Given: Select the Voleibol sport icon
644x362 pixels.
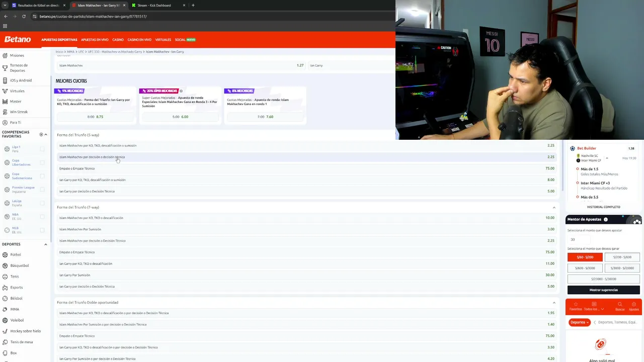Looking at the screenshot, I should pos(5,320).
